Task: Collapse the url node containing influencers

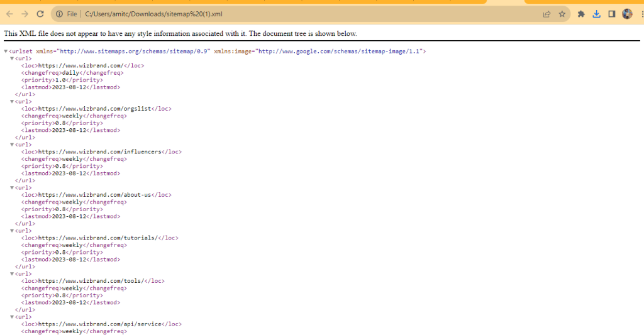Action: [x=12, y=145]
